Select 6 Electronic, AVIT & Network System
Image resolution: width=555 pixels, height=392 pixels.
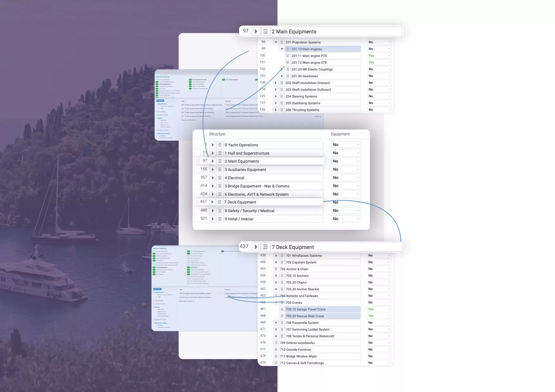click(273, 194)
